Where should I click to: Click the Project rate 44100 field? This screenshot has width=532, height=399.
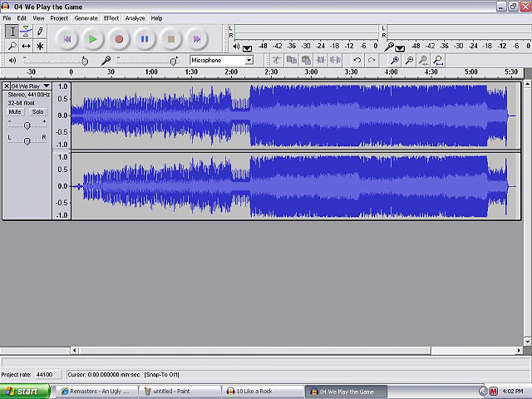pyautogui.click(x=48, y=375)
